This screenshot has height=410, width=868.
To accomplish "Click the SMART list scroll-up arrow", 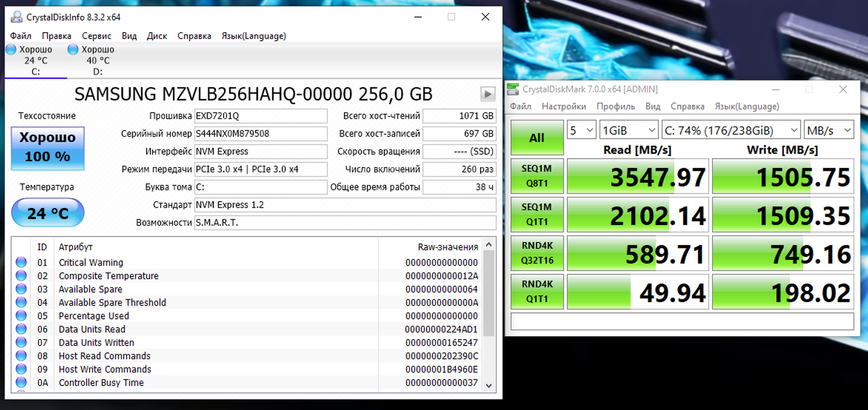I will 489,245.
